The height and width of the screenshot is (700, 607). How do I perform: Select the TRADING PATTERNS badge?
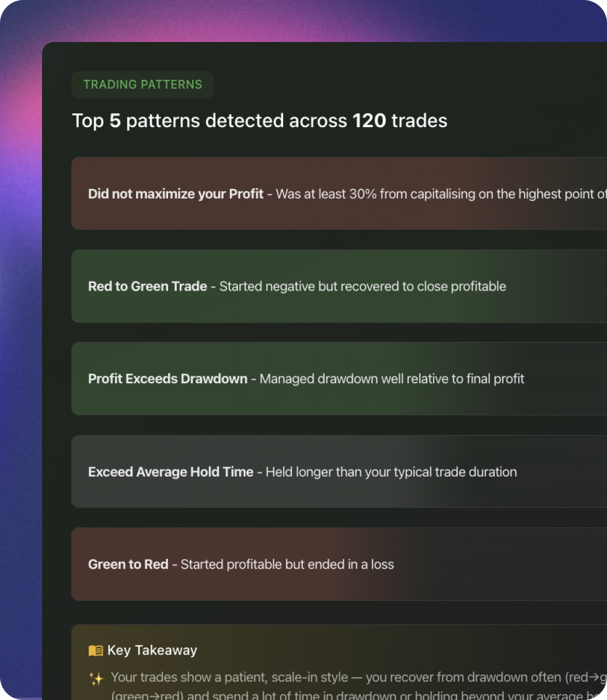tap(142, 85)
